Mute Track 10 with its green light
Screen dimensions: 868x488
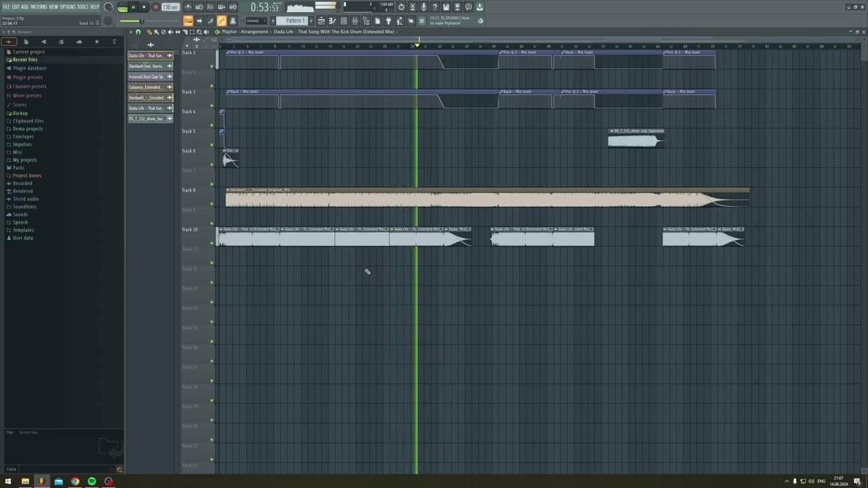point(212,243)
